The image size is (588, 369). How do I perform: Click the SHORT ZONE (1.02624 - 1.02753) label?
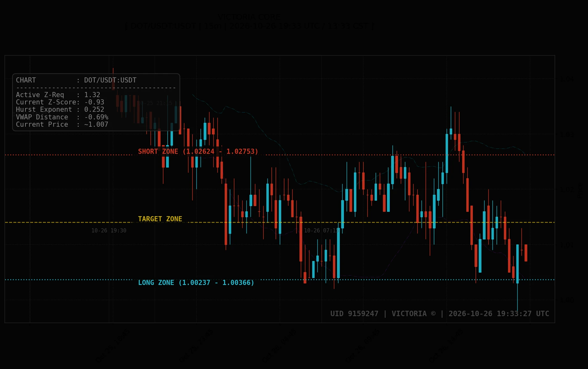pyautogui.click(x=198, y=152)
